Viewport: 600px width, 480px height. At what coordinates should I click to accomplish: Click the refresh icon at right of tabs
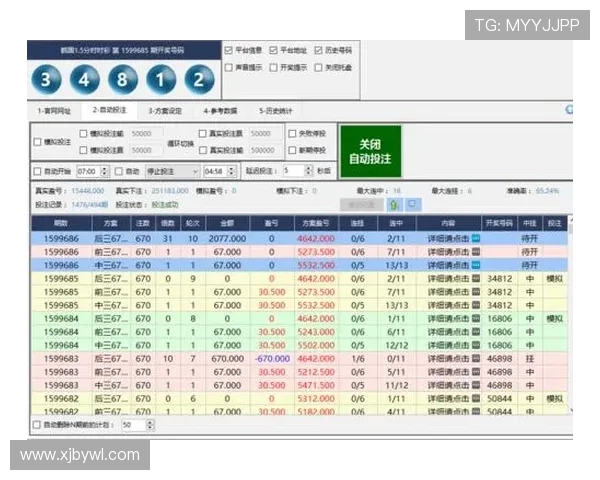point(569,111)
